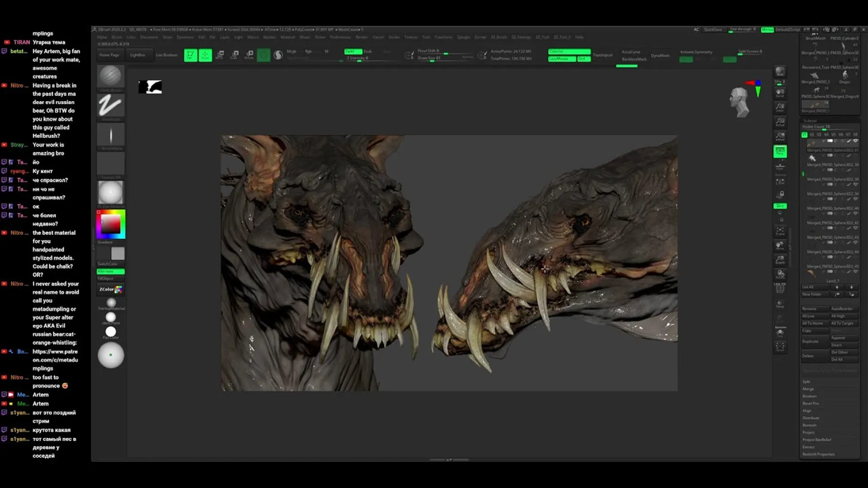Click the Zoom3D button in right shelf
Viewport: 868px width, 488px height.
(x=780, y=260)
